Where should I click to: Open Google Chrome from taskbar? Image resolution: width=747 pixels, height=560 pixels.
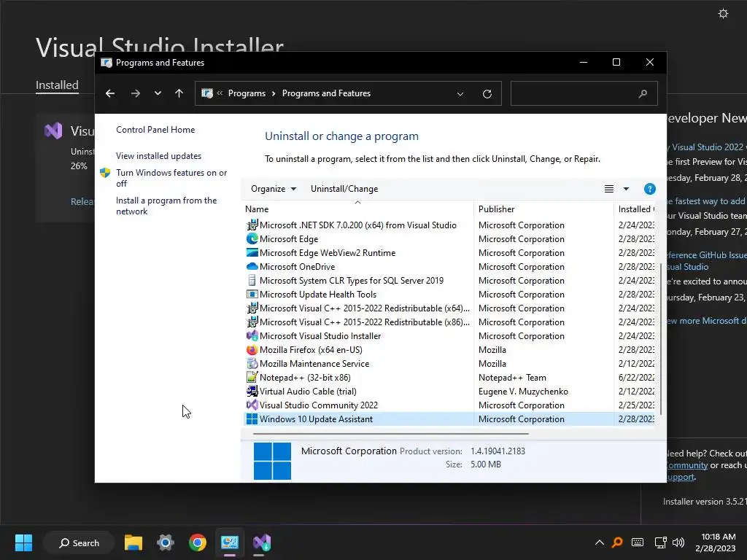pos(197,542)
